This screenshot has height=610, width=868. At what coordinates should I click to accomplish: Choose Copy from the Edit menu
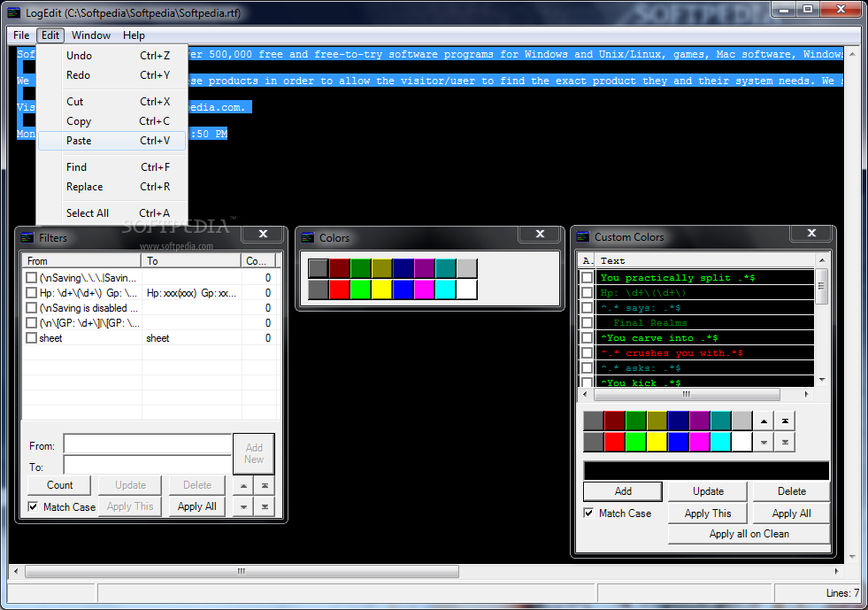[111, 121]
